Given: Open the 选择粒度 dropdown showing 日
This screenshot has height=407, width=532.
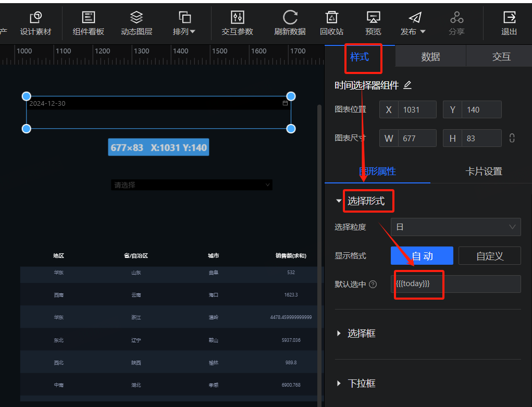Looking at the screenshot, I should [x=455, y=227].
